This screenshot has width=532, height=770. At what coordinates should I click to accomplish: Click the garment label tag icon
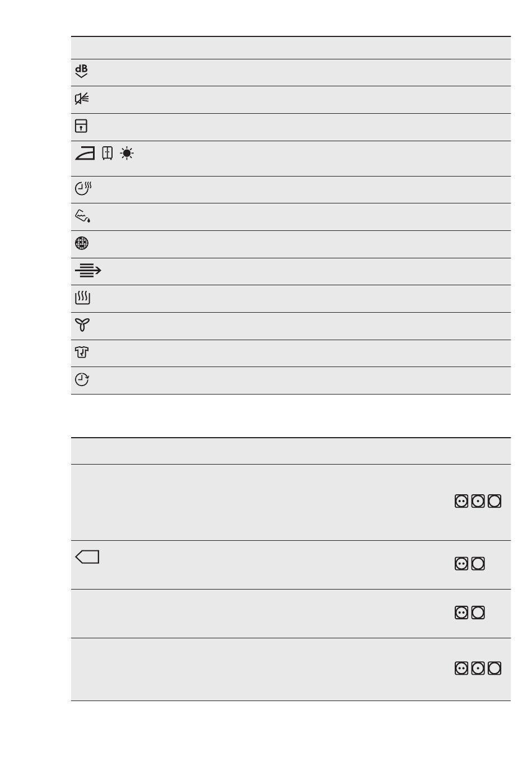pos(87,557)
